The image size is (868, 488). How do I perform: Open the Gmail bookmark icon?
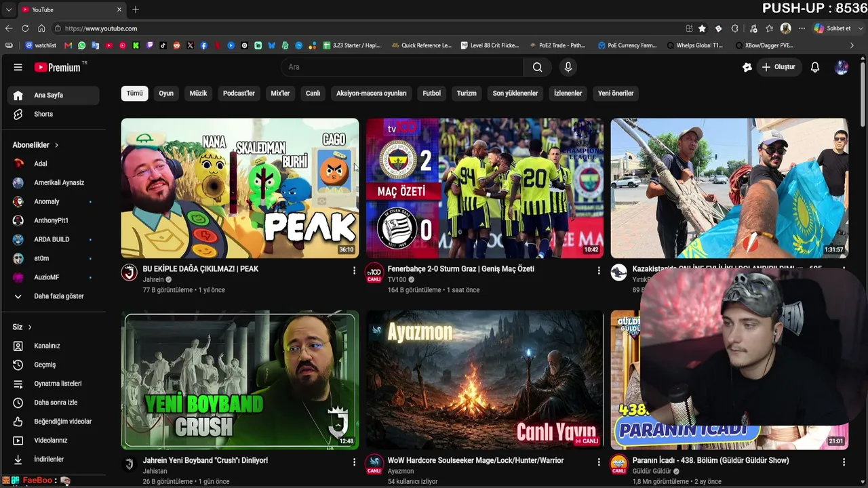click(68, 45)
